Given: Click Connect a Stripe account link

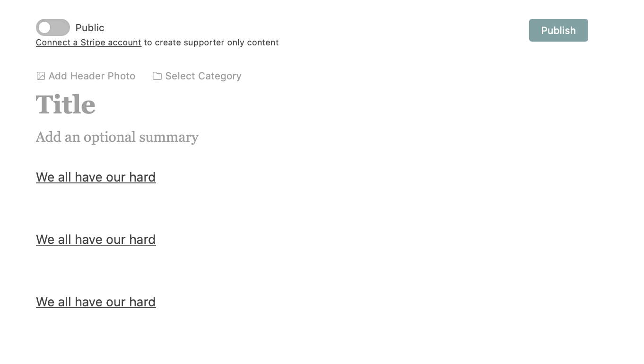Looking at the screenshot, I should pos(88,43).
